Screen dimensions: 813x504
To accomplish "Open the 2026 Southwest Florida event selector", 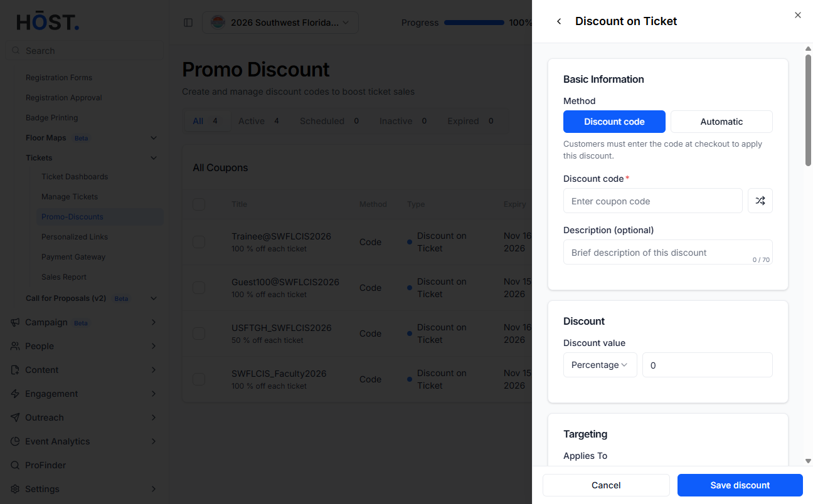I will [x=280, y=23].
